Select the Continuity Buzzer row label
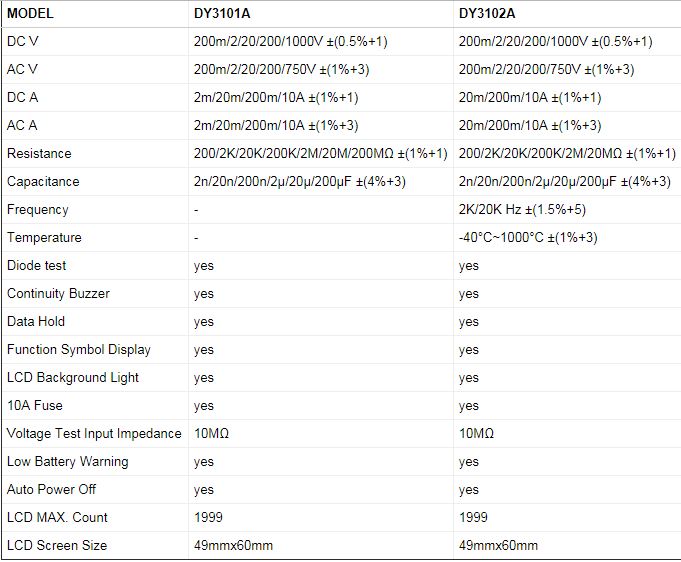 click(x=58, y=294)
